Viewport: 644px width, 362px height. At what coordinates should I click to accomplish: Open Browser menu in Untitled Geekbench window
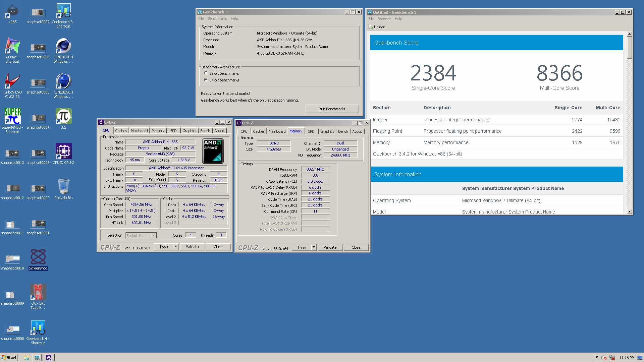[x=384, y=19]
